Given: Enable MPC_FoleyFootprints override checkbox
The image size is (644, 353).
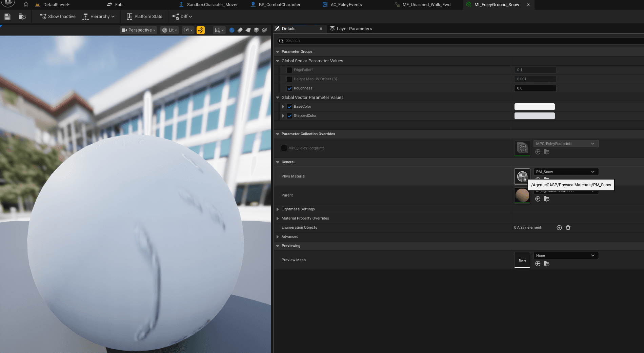Looking at the screenshot, I should (284, 148).
